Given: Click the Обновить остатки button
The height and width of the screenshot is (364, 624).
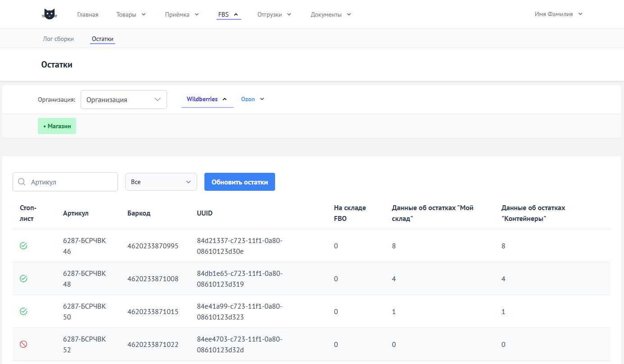Looking at the screenshot, I should [240, 182].
